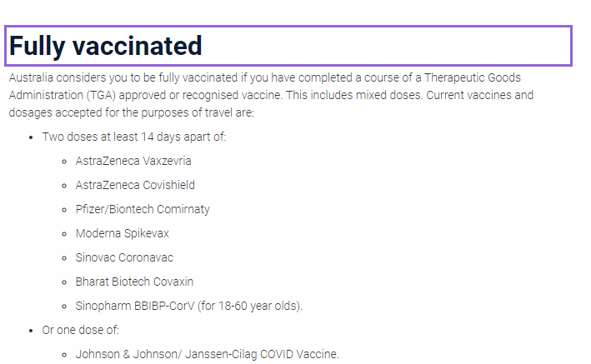
Task: Select the Sinopharm BBIBP-CorV list item
Action: pos(189,306)
